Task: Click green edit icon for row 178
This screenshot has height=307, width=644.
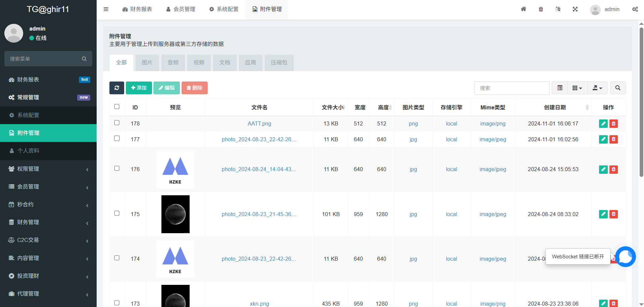Action: 603,123
